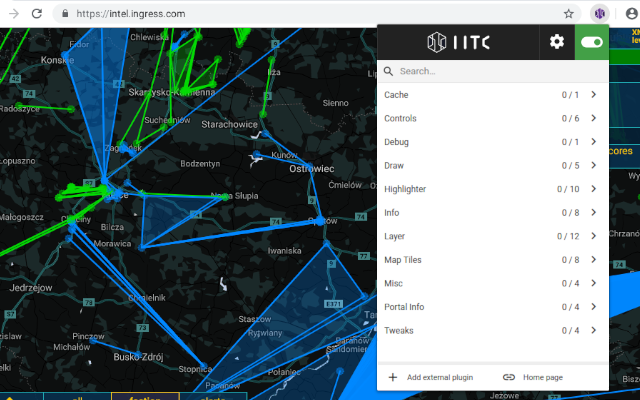The width and height of the screenshot is (640, 400).
Task: Click the IITC extension icon in the browser toolbar
Action: [x=597, y=14]
